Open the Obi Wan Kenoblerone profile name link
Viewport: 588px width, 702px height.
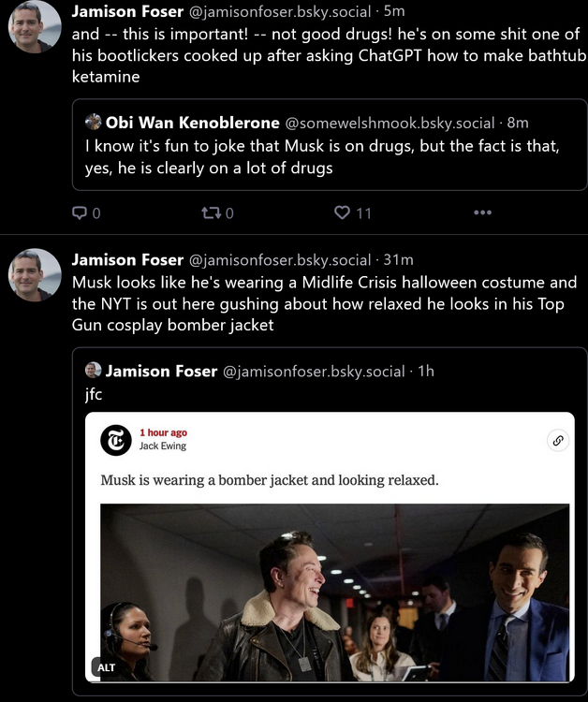(192, 123)
